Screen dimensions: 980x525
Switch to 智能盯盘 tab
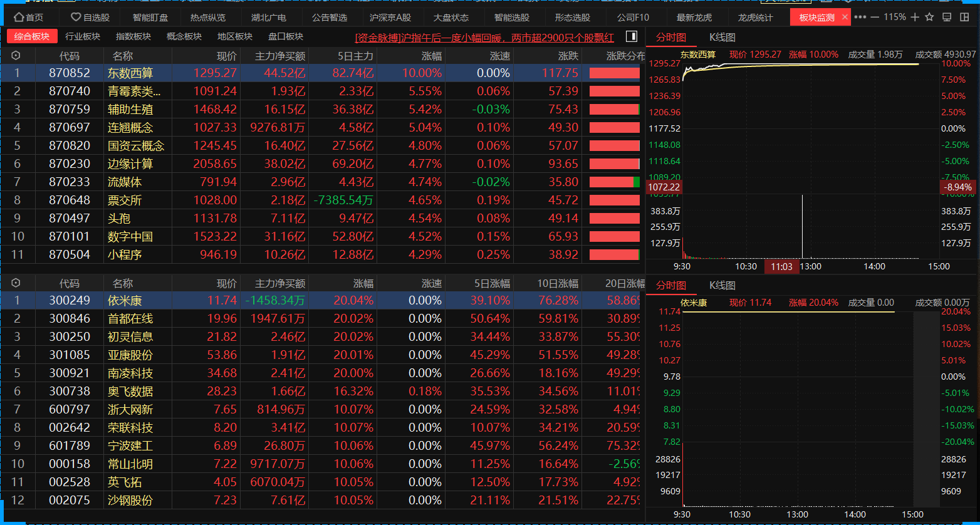[x=150, y=18]
